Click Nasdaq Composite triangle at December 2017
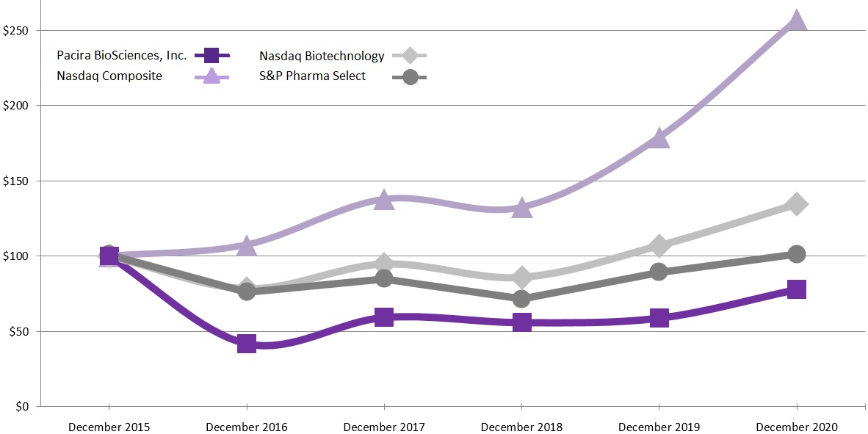Screen dimensions: 868x434 384,200
